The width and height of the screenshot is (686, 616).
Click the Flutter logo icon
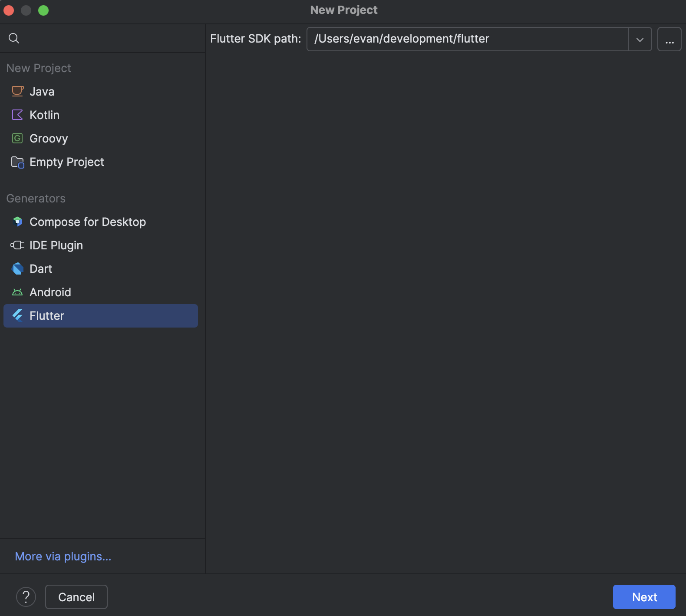click(17, 315)
